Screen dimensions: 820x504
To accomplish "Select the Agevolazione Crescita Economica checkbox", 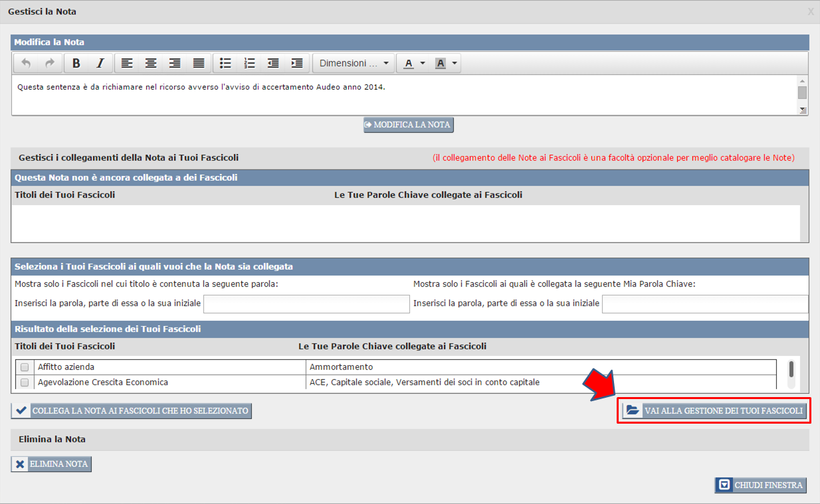I will tap(25, 382).
